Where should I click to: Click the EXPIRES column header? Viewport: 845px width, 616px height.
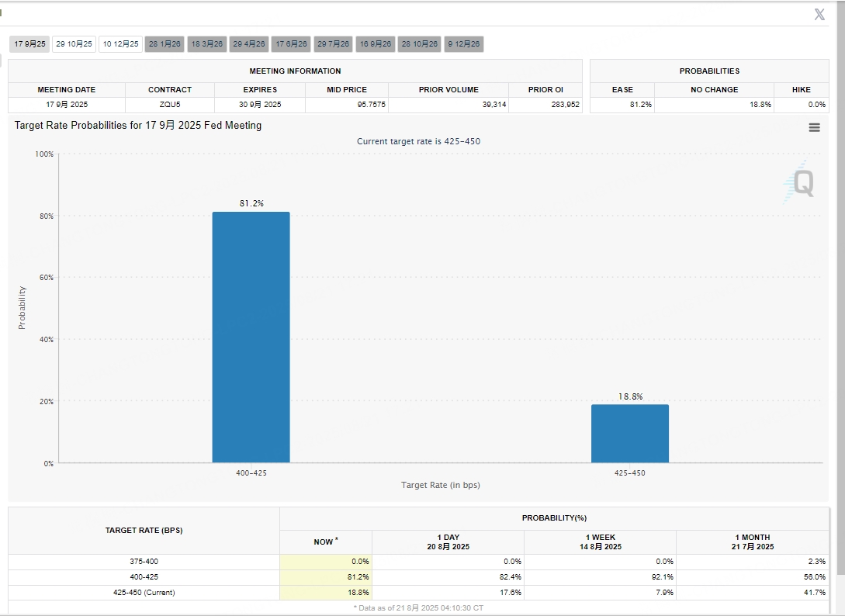(260, 90)
